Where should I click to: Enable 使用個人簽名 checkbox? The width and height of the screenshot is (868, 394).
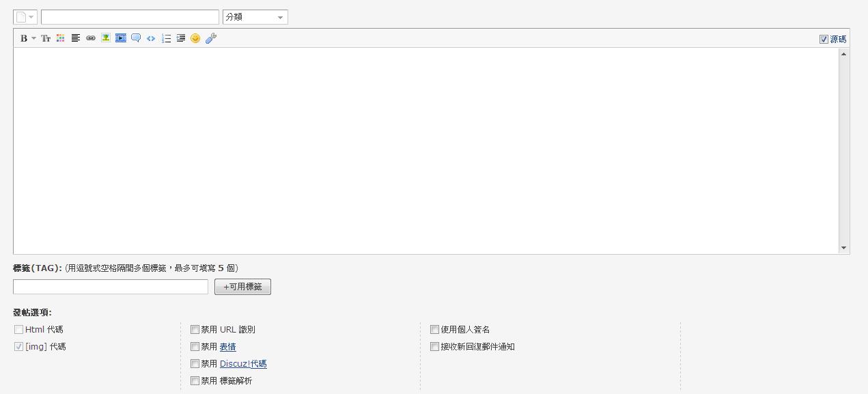(434, 329)
